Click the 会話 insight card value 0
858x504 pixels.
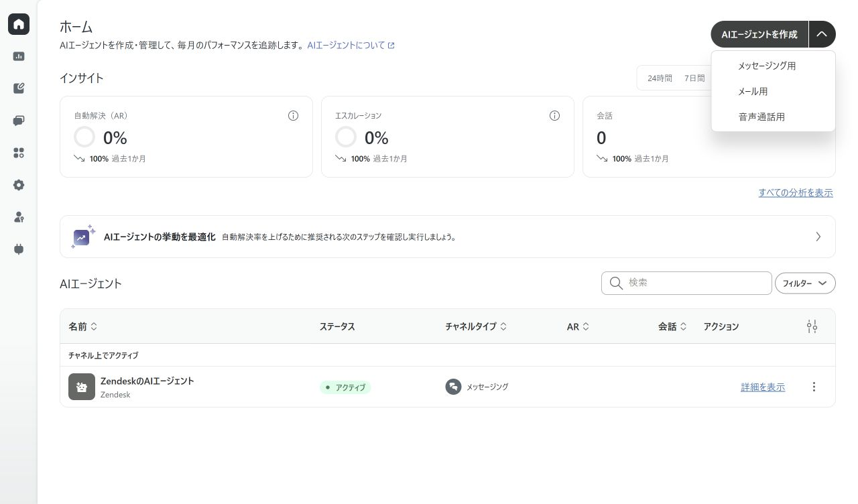pos(601,138)
